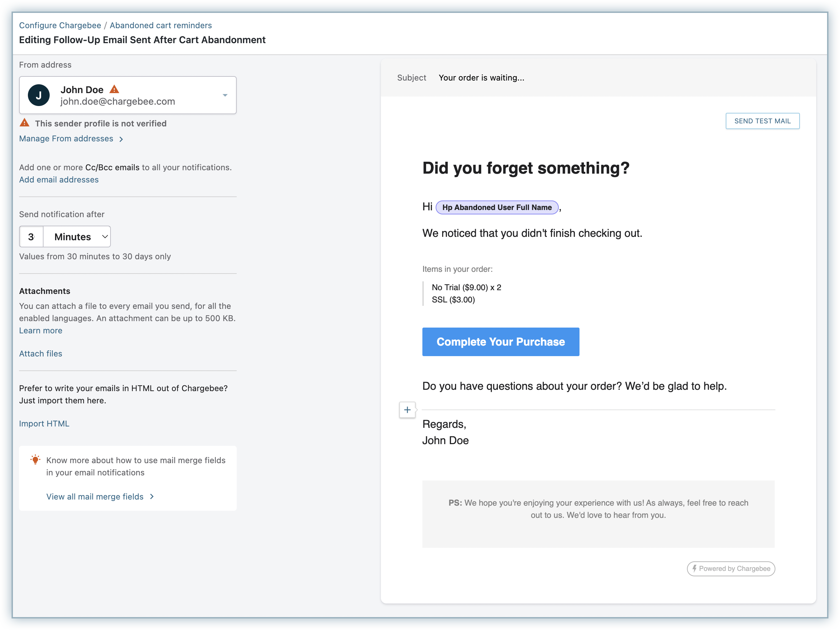840x630 pixels.
Task: Click the J avatar icon for John Doe
Action: [39, 95]
